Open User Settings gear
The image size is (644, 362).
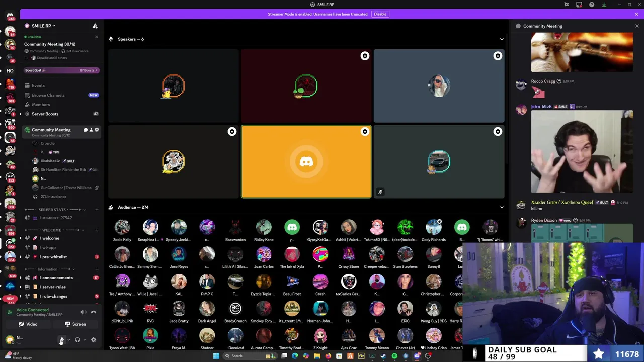(94, 340)
